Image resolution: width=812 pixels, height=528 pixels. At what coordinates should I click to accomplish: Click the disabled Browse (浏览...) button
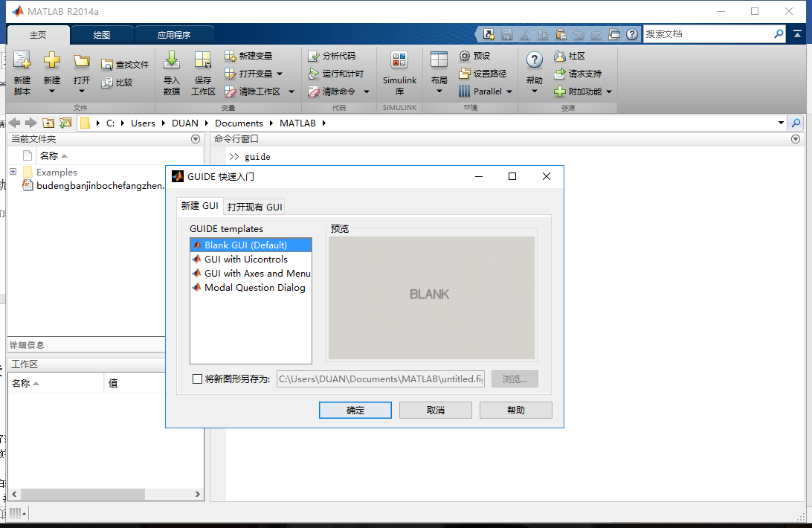[x=515, y=379]
